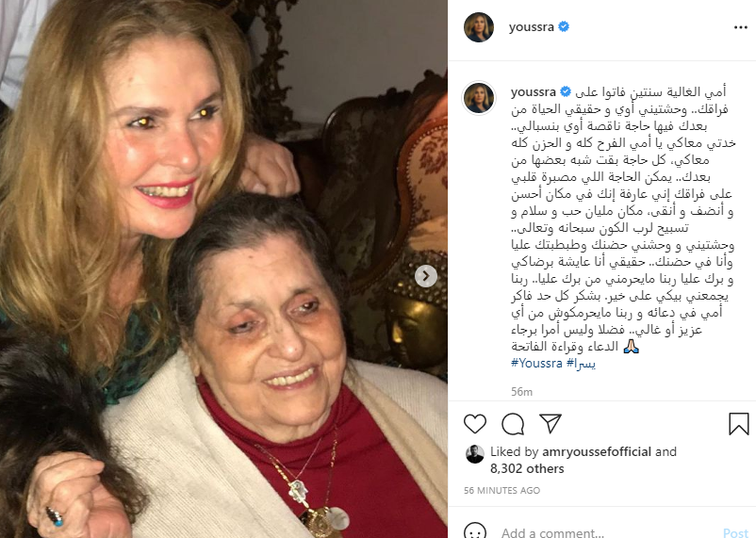The width and height of the screenshot is (756, 538).
Task: Open the Arabic #يسرا hashtag link
Action: [x=581, y=363]
